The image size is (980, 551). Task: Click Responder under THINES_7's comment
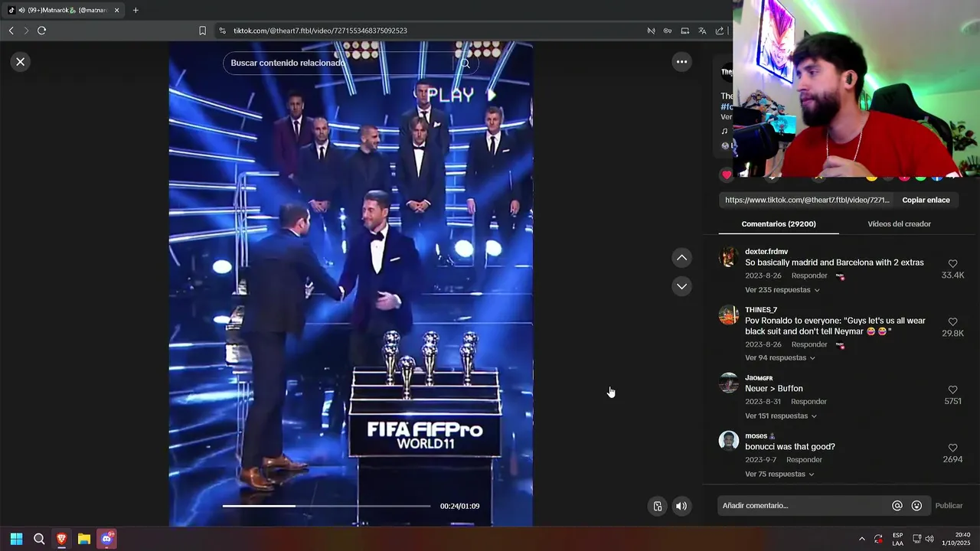click(809, 344)
